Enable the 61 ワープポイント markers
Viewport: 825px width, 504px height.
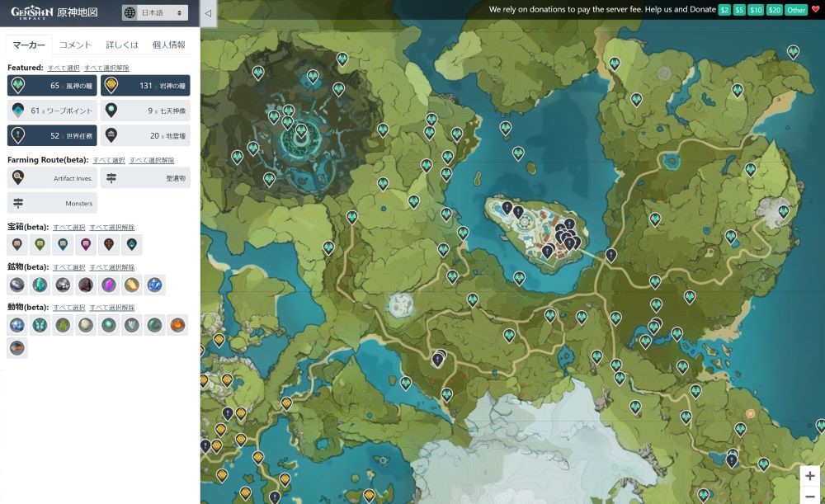point(52,111)
